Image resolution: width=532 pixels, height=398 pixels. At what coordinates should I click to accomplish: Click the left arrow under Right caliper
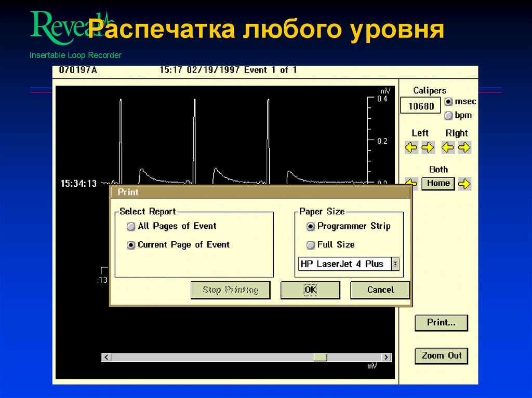[448, 147]
